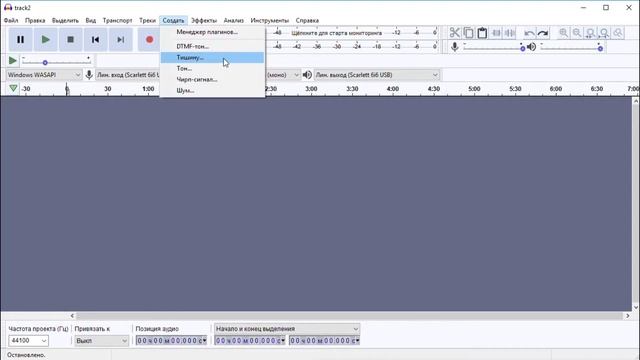Open selection end time format arrow
Image resolution: width=640 pixels, height=360 pixels.
click(x=357, y=340)
